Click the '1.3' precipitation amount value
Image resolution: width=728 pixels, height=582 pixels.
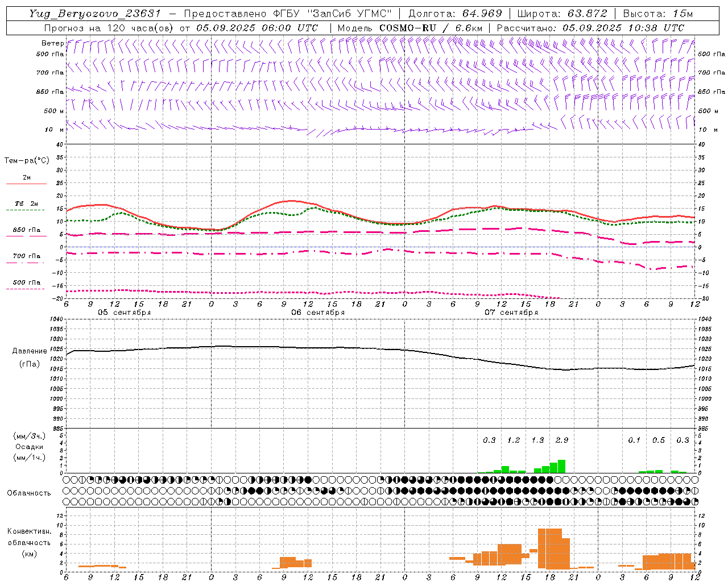coord(537,440)
